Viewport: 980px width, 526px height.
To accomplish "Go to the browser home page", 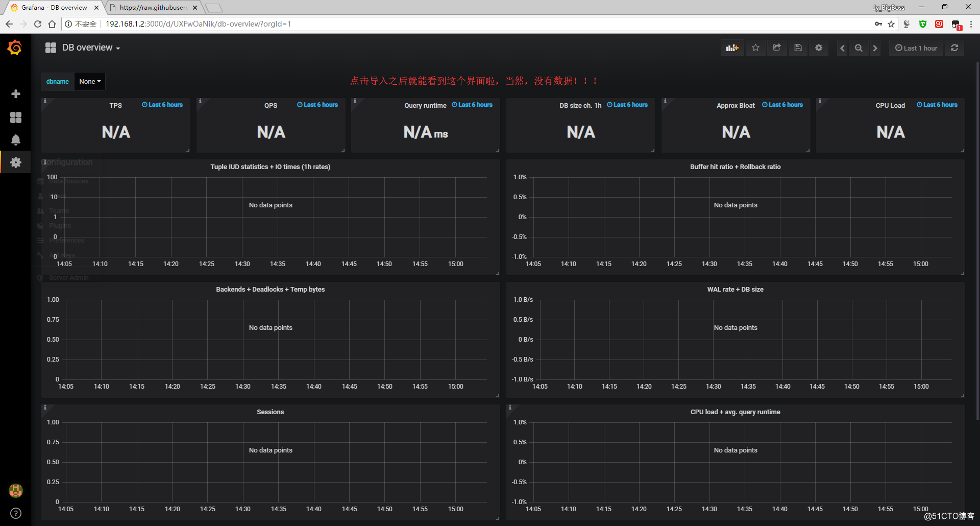I will (x=52, y=24).
